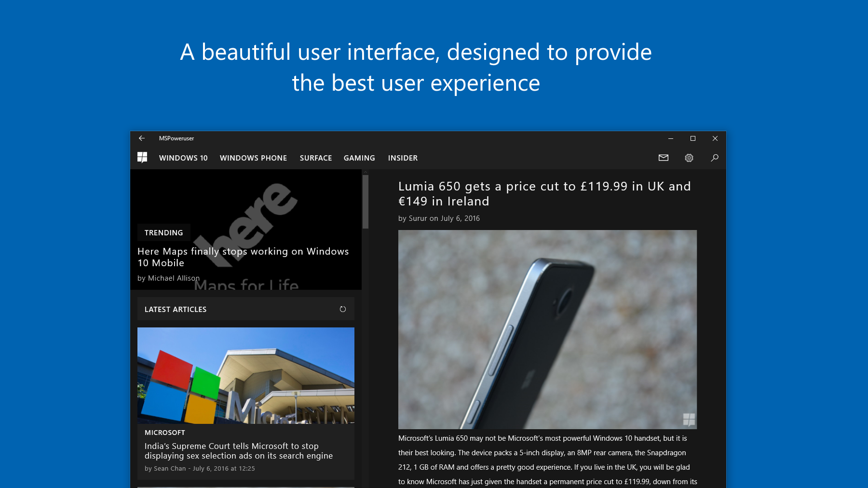
Task: Open the mail envelope icon
Action: coord(664,158)
